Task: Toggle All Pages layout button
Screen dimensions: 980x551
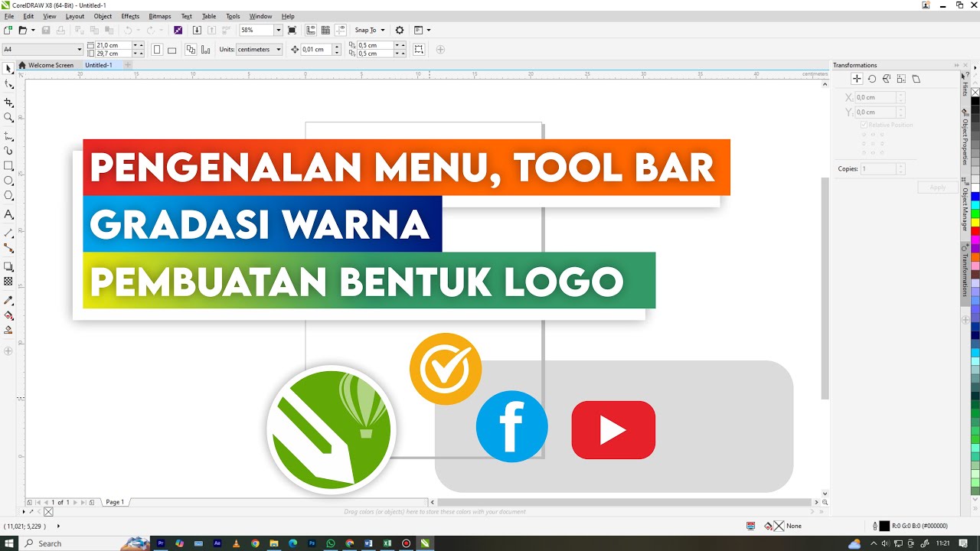Action: [191, 50]
